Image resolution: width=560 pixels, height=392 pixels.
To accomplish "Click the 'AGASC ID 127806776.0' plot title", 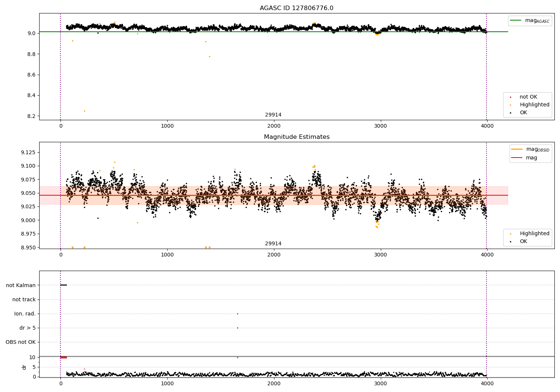I will (x=296, y=8).
